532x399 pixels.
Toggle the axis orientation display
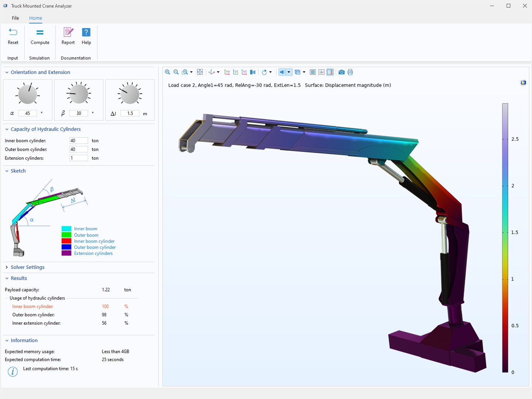pyautogui.click(x=321, y=72)
